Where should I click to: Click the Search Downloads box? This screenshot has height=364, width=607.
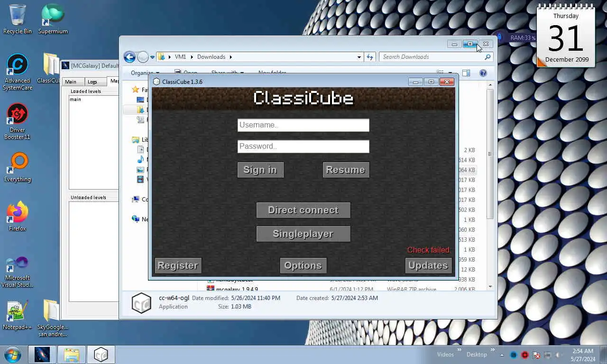pyautogui.click(x=436, y=57)
